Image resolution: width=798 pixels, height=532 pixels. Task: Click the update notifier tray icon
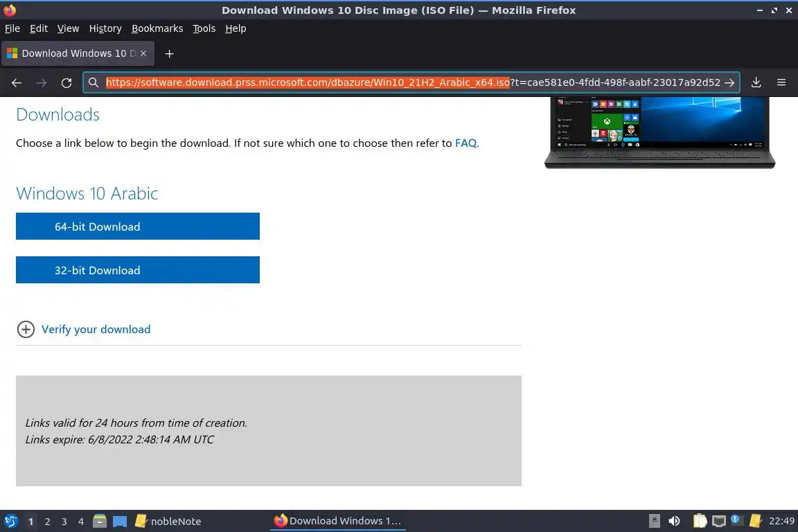[x=736, y=520]
